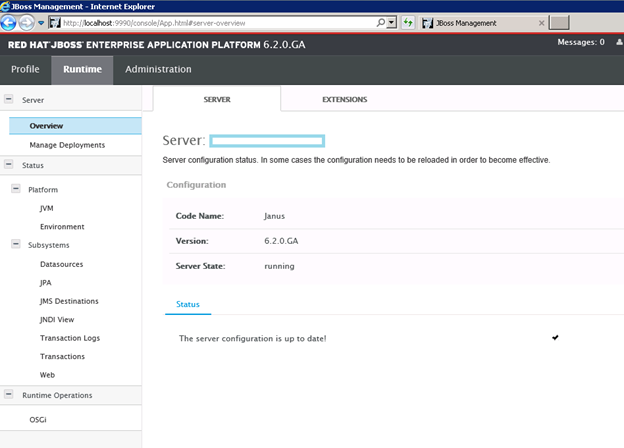Click the Internet Explorer logo in title bar

[5, 6]
